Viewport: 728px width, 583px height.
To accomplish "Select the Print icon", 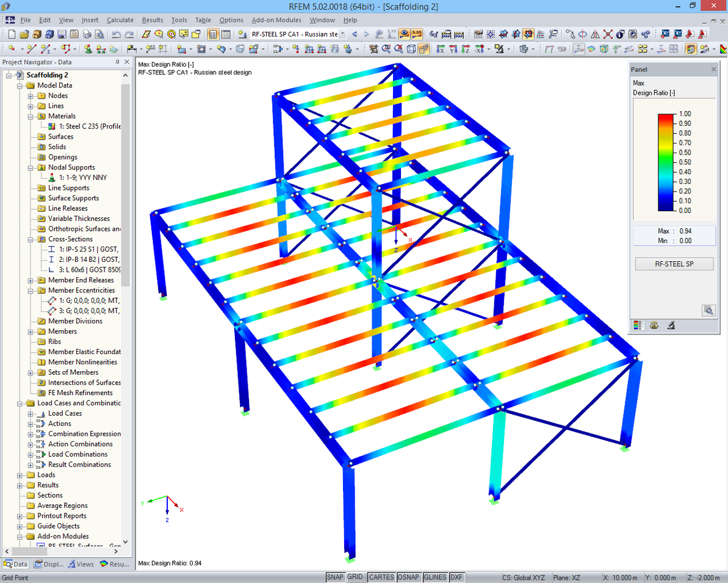I will (x=86, y=35).
